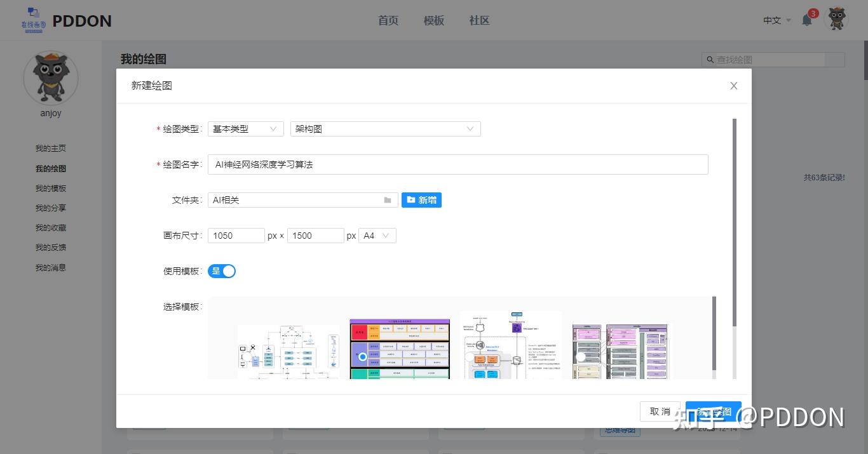
Task: Click the magnifier icon in 查找绘图 search box
Action: 710,59
